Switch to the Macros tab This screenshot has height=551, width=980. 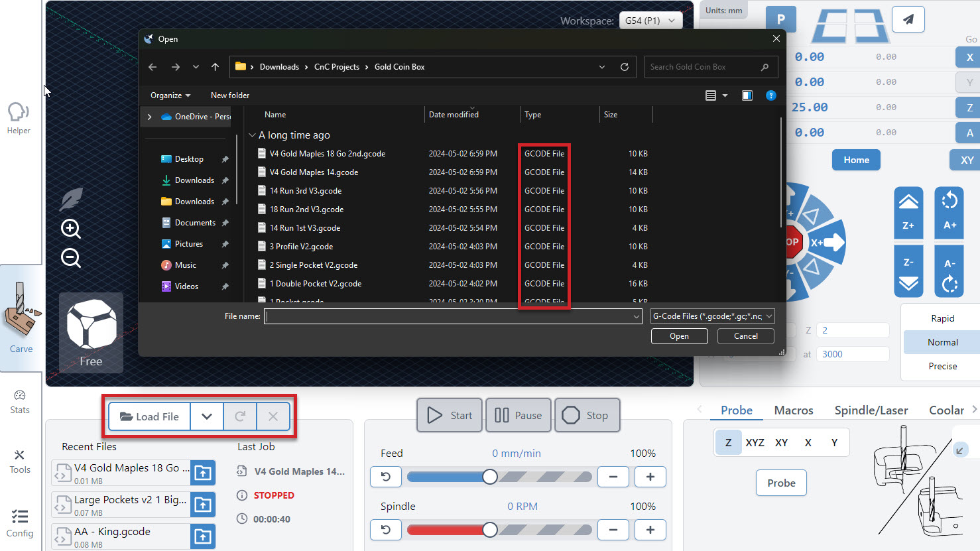click(x=793, y=410)
